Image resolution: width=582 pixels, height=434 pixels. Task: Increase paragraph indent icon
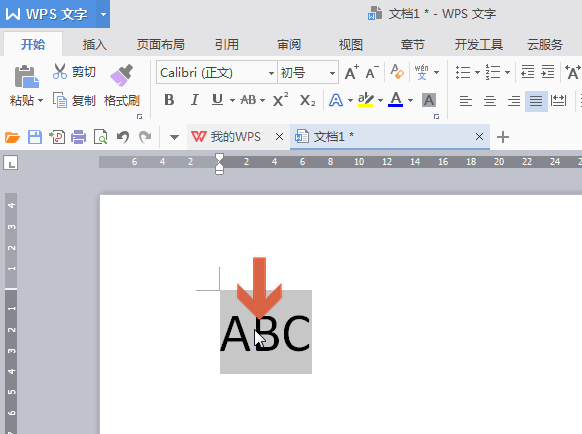548,72
